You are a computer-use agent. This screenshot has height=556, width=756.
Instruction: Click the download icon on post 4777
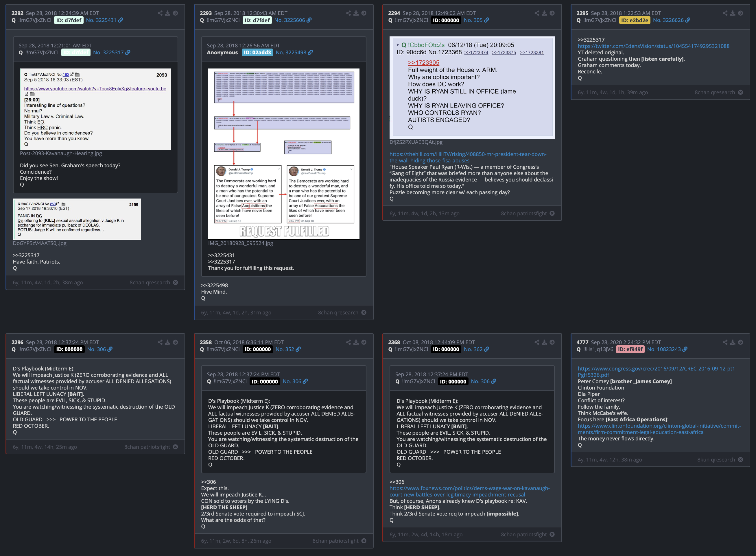tap(733, 342)
